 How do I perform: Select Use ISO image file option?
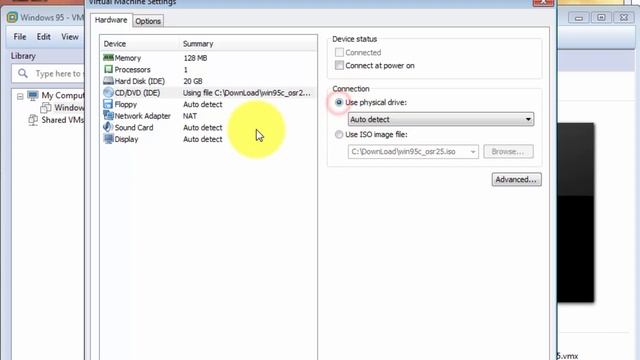(x=339, y=134)
